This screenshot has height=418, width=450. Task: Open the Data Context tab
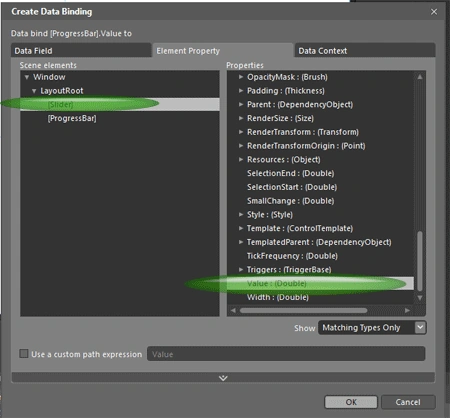[x=365, y=51]
